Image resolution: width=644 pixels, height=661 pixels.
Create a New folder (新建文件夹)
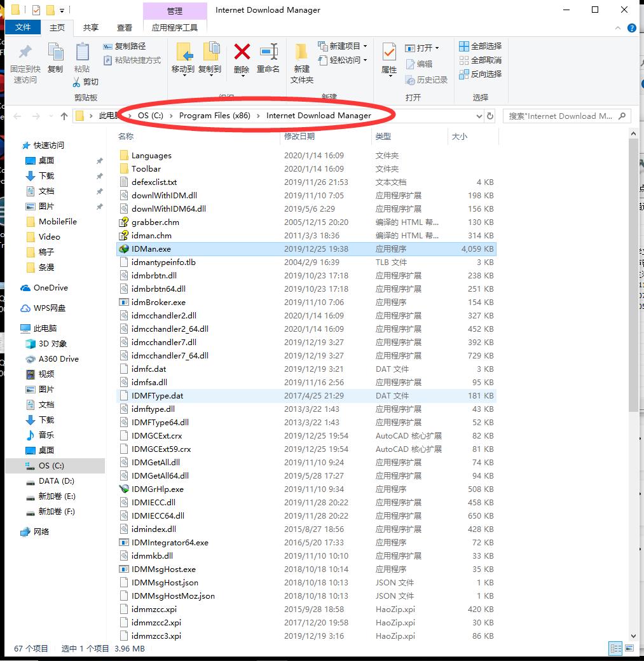(x=301, y=63)
